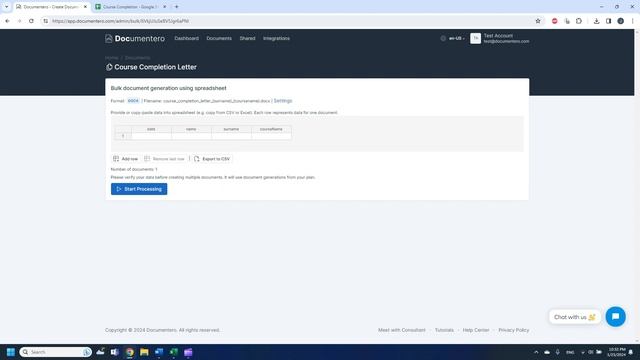Open the notifications bell in the taskbar
The image size is (640, 360).
point(631,352)
